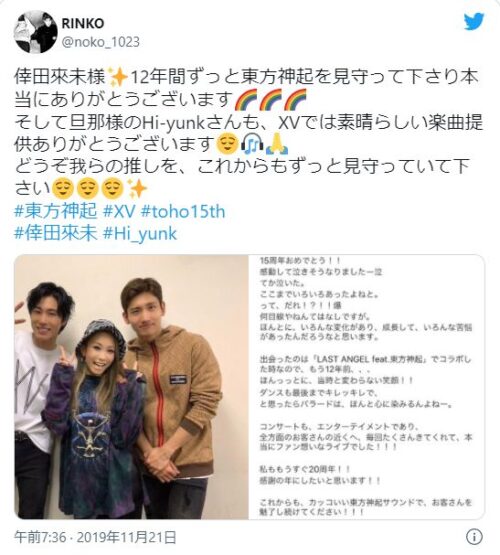Open the #toho15th hashtag
The height and width of the screenshot is (555, 500).
(183, 211)
